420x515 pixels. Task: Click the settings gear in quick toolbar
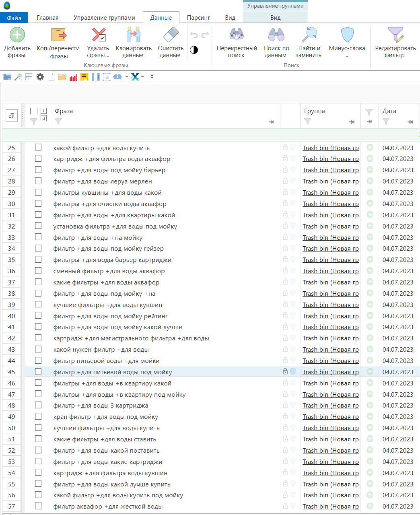(40, 77)
